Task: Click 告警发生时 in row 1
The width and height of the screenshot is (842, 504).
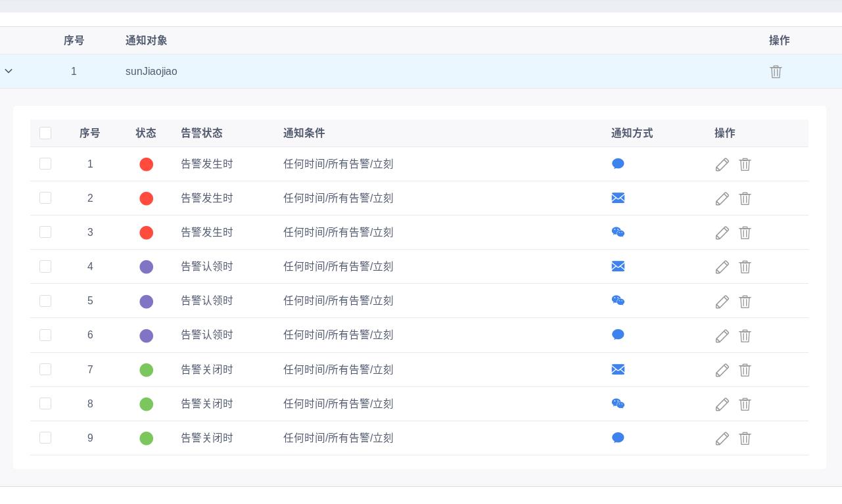Action: 207,164
